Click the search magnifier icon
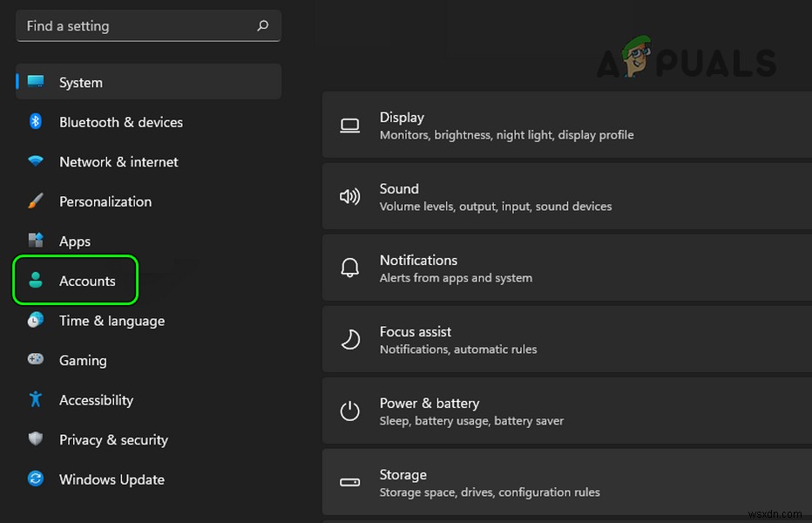 [262, 26]
